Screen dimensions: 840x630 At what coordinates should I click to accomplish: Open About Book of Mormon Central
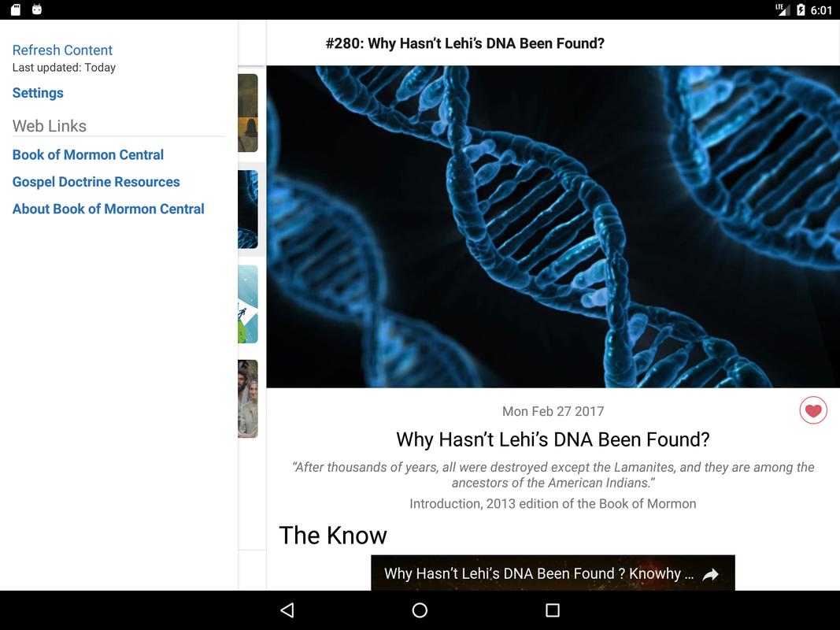click(108, 209)
